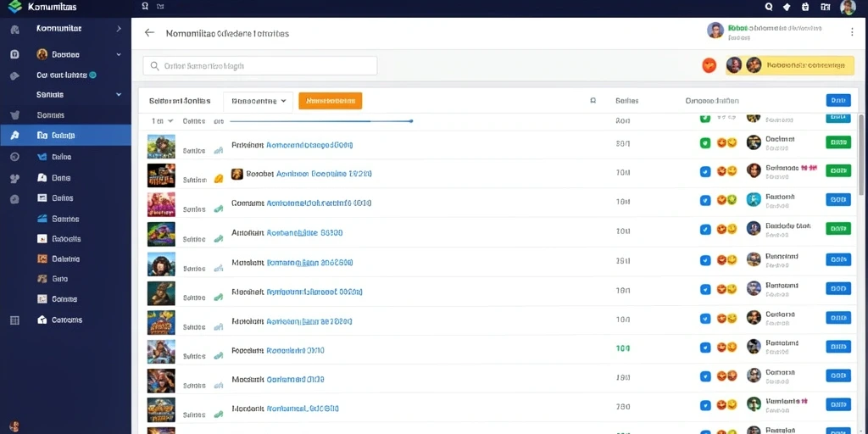
Task: Click the back arrow in the page header
Action: click(149, 33)
